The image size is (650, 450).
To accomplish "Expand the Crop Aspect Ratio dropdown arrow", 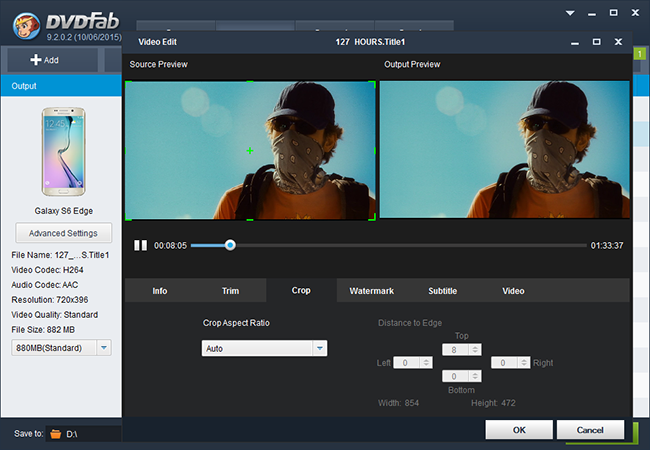I will (320, 348).
